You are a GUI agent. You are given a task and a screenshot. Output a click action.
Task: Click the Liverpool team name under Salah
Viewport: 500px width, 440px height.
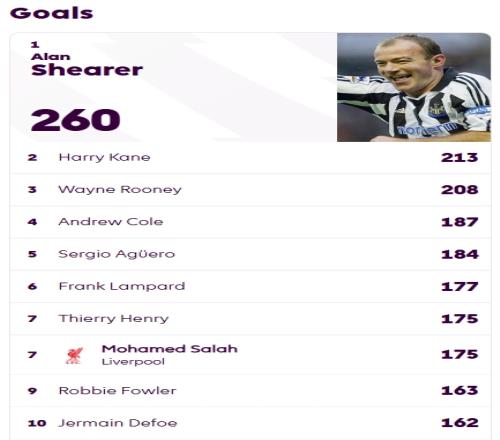pos(133,362)
